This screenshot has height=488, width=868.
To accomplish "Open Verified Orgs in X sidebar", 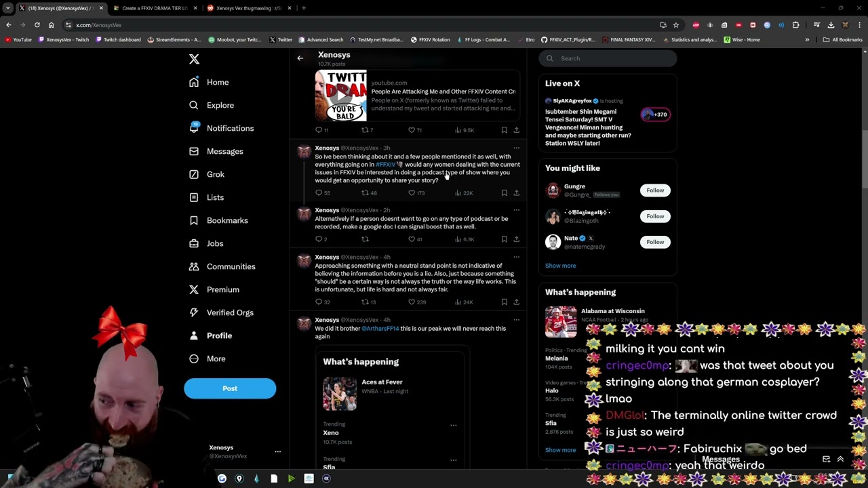I will (x=221, y=312).
